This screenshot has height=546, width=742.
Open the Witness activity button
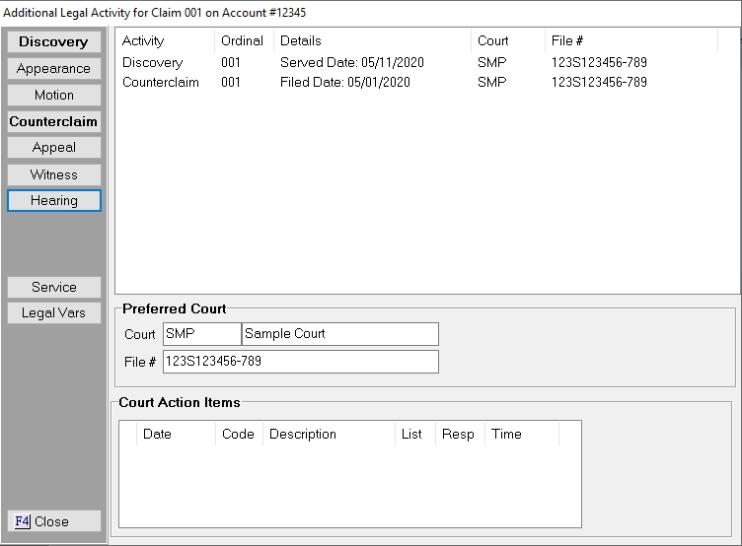tap(54, 174)
